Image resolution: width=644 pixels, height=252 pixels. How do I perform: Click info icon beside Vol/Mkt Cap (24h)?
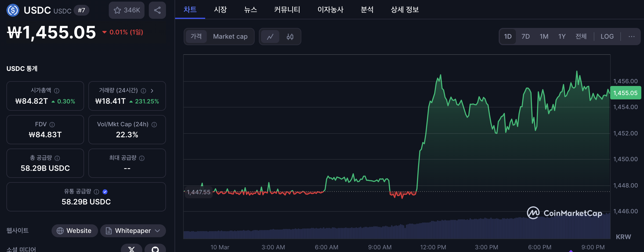pyautogui.click(x=154, y=124)
